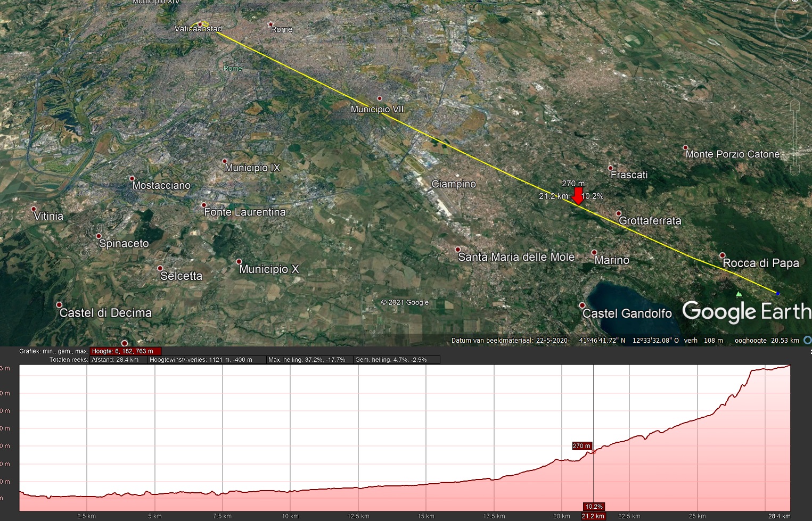Click the look-around compass ring
The height and width of the screenshot is (521, 812).
point(793,19)
